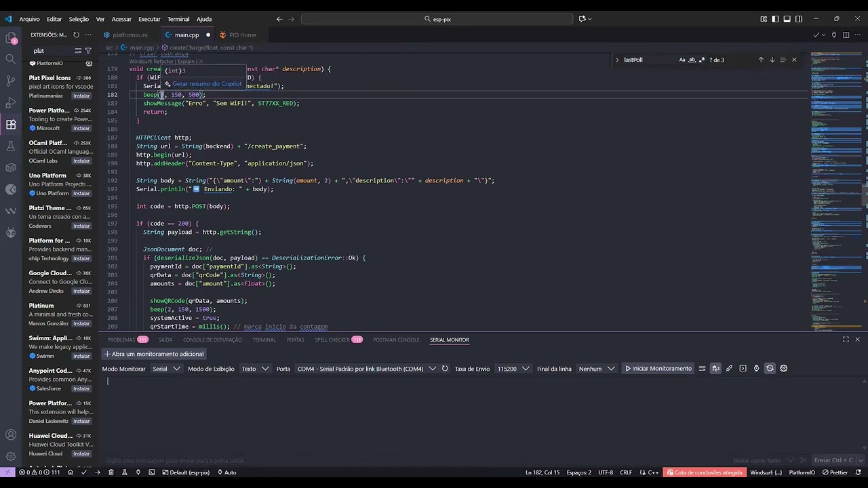
Task: Close the find widget
Action: pyautogui.click(x=794, y=60)
